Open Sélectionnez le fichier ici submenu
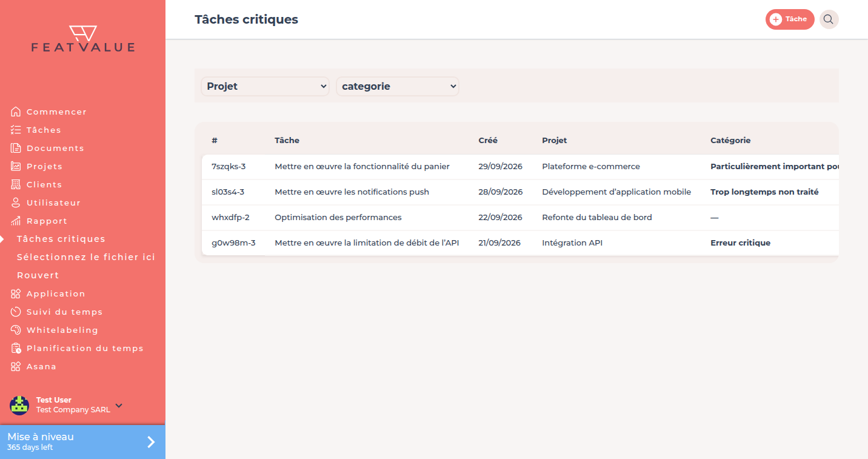This screenshot has width=868, height=459. click(x=85, y=257)
